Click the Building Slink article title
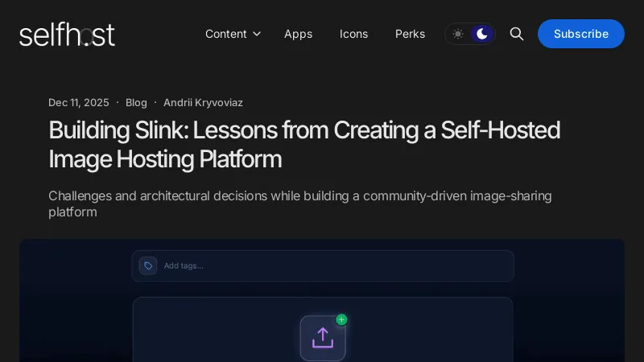 click(x=304, y=145)
